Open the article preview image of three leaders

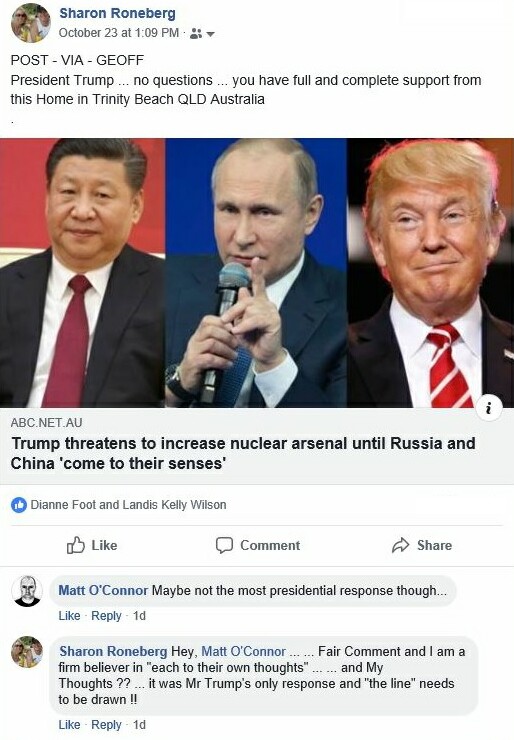click(257, 273)
